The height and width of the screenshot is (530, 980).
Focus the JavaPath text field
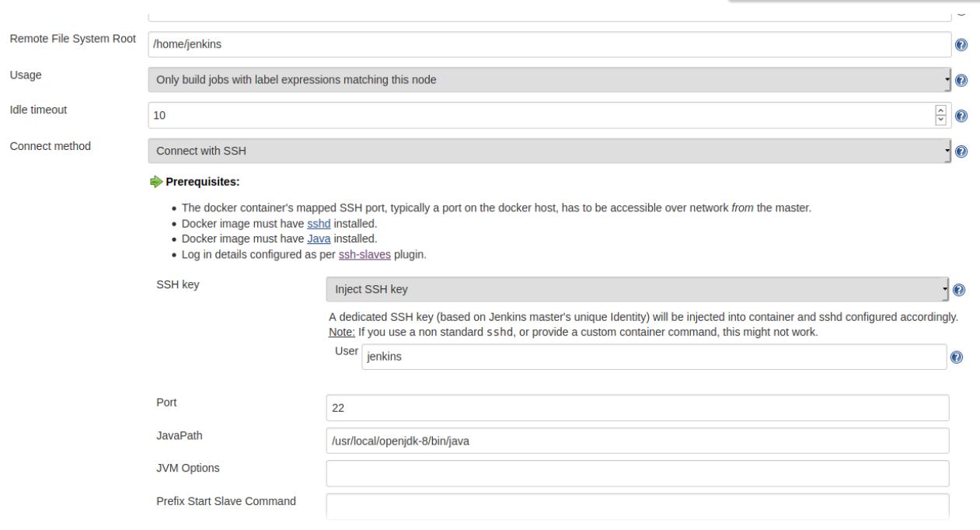click(637, 441)
